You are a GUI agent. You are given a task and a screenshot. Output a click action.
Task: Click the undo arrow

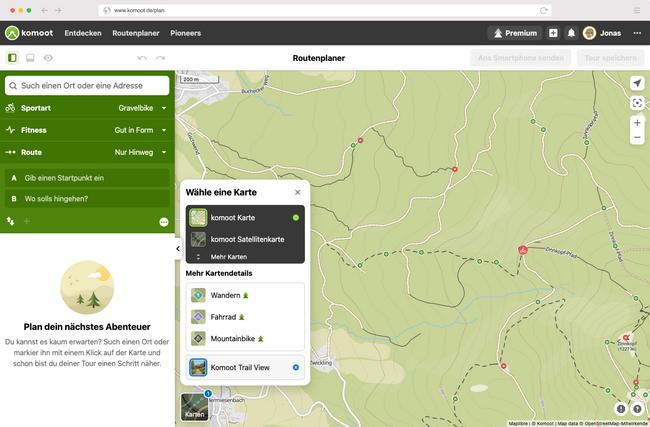point(142,58)
